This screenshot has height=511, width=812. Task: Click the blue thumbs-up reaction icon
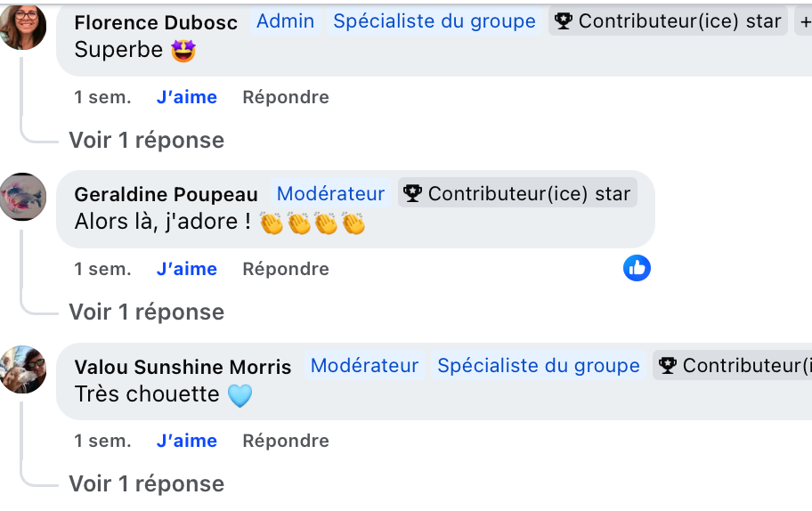click(x=637, y=268)
